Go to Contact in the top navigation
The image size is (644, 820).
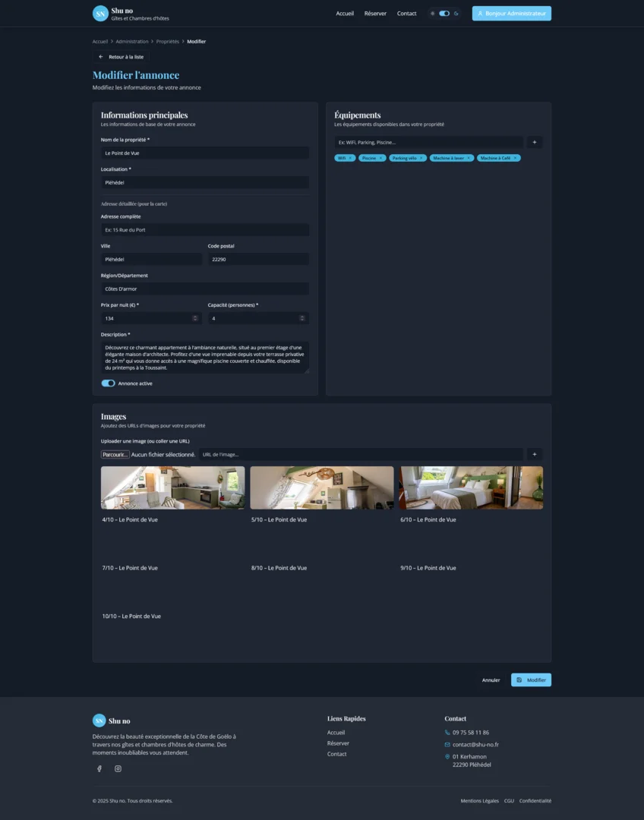tap(406, 14)
